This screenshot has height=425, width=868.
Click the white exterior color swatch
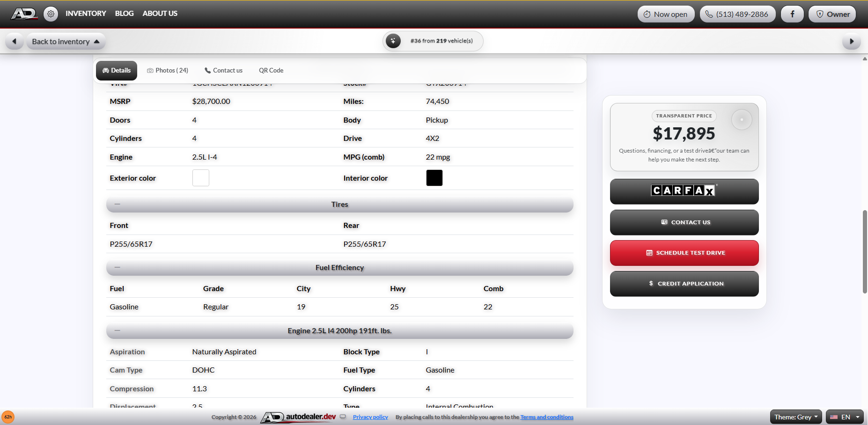click(201, 178)
